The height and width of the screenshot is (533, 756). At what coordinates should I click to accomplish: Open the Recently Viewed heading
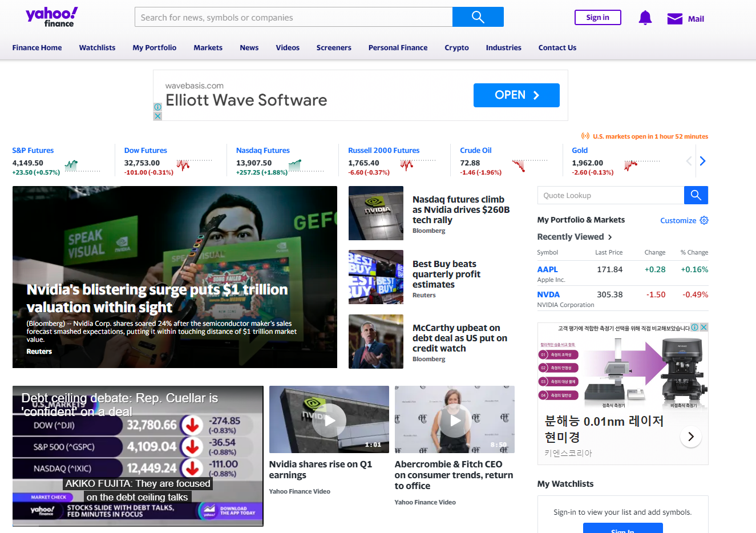pyautogui.click(x=571, y=237)
